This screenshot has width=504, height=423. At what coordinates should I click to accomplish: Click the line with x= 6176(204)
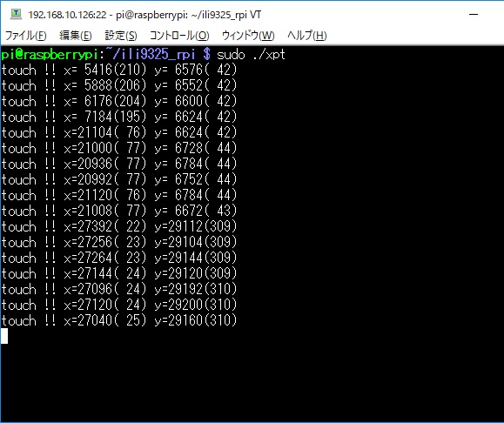[119, 101]
